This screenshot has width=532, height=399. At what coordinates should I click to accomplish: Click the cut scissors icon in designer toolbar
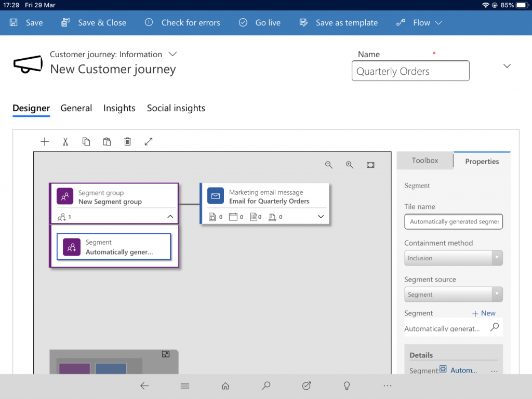[x=65, y=141]
